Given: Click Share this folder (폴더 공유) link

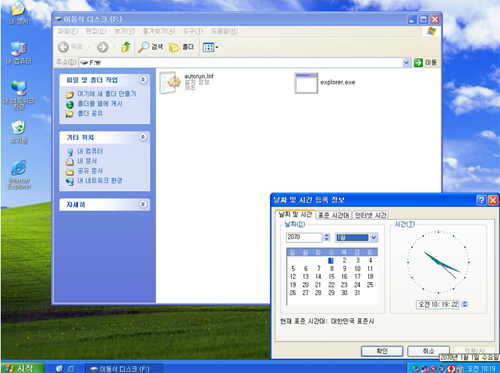Looking at the screenshot, I should [84, 114].
